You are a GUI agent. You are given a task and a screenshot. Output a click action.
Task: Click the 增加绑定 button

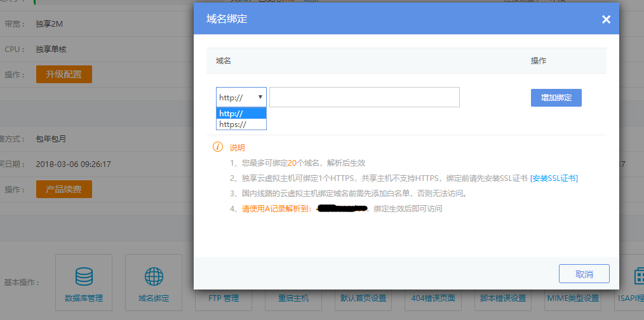pos(556,98)
